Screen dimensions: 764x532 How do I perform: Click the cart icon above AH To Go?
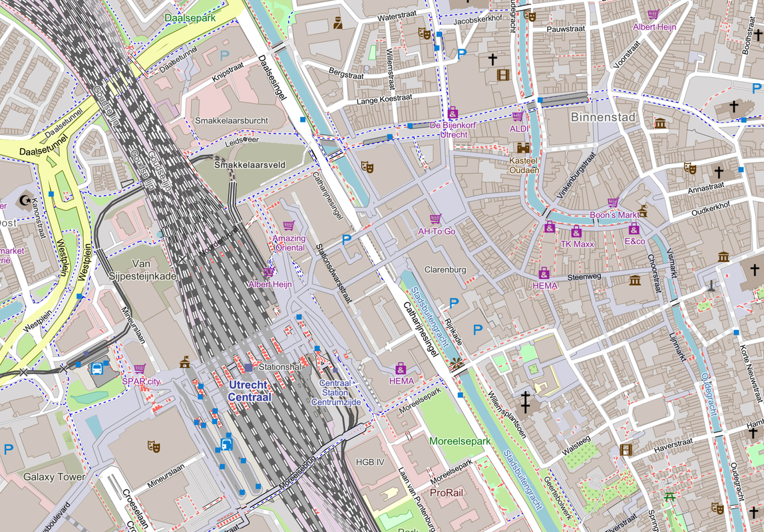pyautogui.click(x=436, y=219)
